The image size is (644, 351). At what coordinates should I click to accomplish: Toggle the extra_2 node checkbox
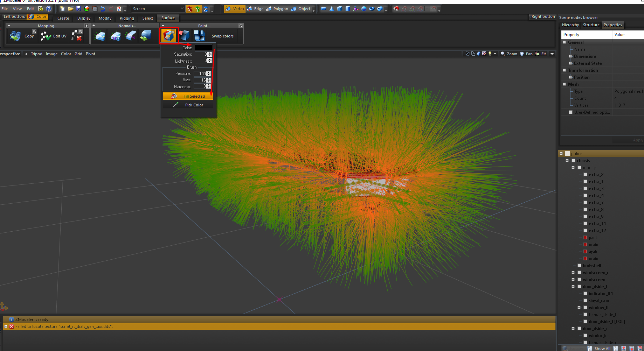pos(585,175)
